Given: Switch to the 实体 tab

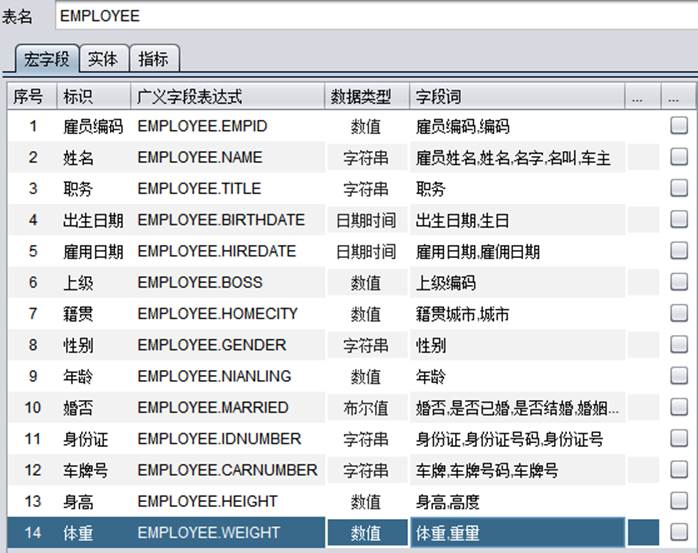Looking at the screenshot, I should 102,59.
